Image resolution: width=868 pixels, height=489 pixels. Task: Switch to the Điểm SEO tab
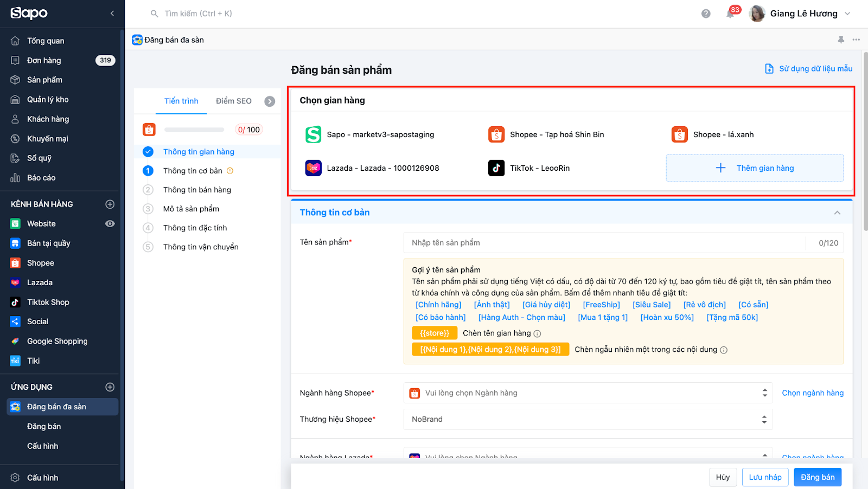(233, 101)
